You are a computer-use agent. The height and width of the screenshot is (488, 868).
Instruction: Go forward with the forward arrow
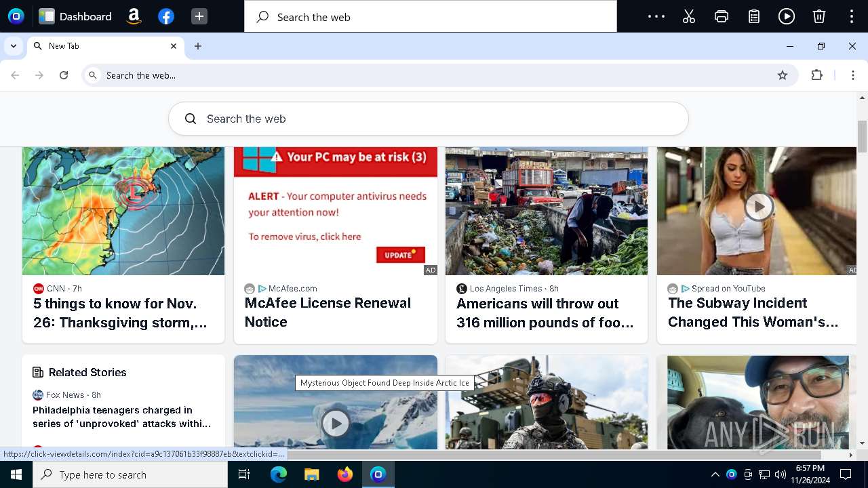click(39, 75)
